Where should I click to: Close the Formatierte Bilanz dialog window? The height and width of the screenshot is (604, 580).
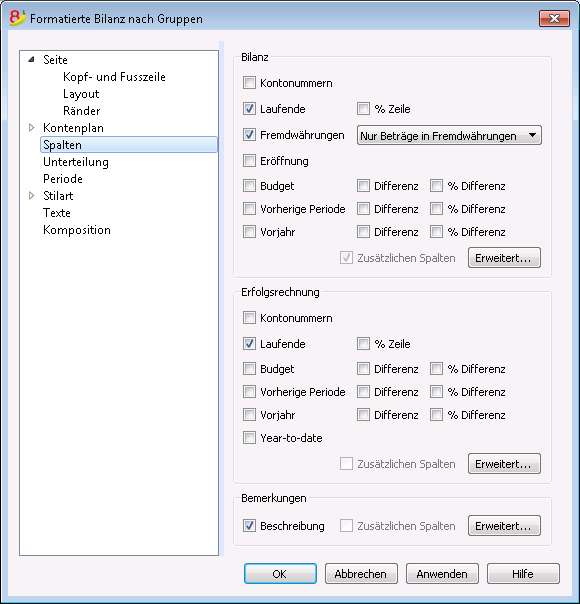[554, 18]
